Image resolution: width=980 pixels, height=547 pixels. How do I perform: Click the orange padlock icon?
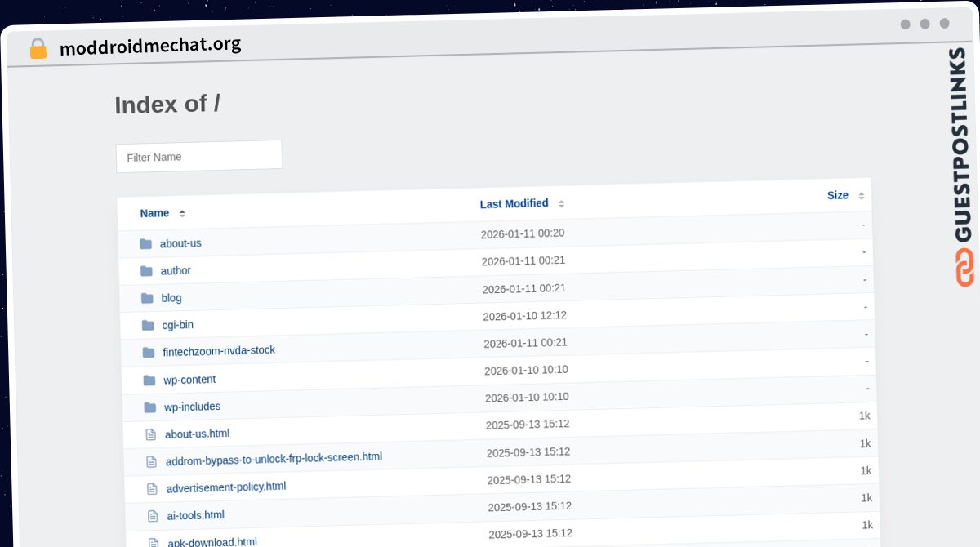(38, 49)
